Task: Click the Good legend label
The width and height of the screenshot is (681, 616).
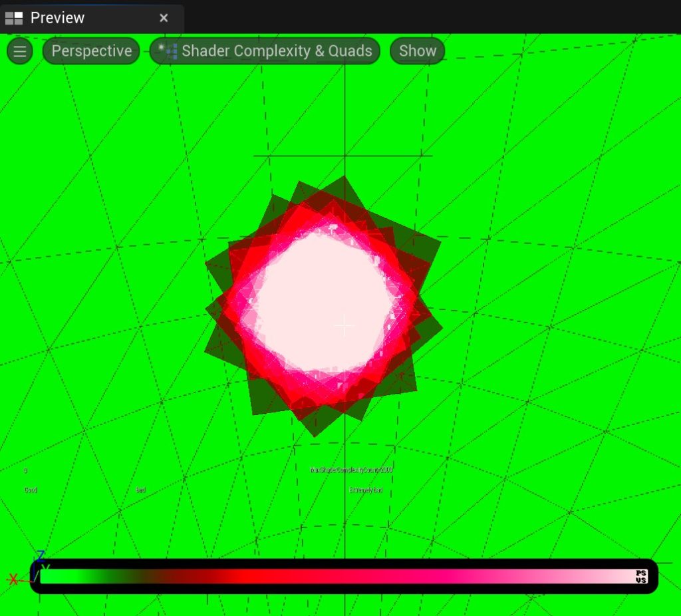Action: [31, 490]
